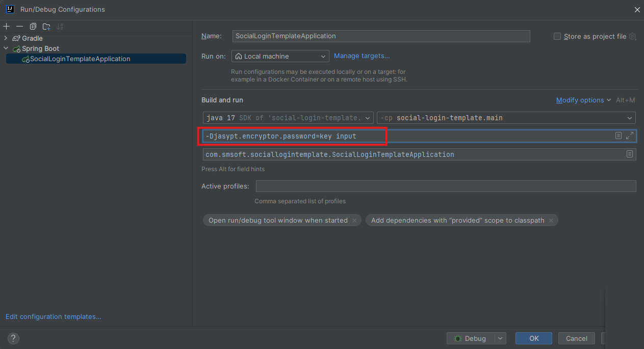Confirm with the OK button
The width and height of the screenshot is (644, 349).
click(534, 338)
